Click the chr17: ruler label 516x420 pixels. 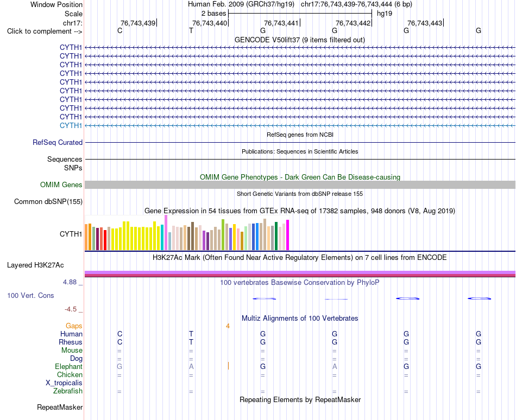[72, 23]
